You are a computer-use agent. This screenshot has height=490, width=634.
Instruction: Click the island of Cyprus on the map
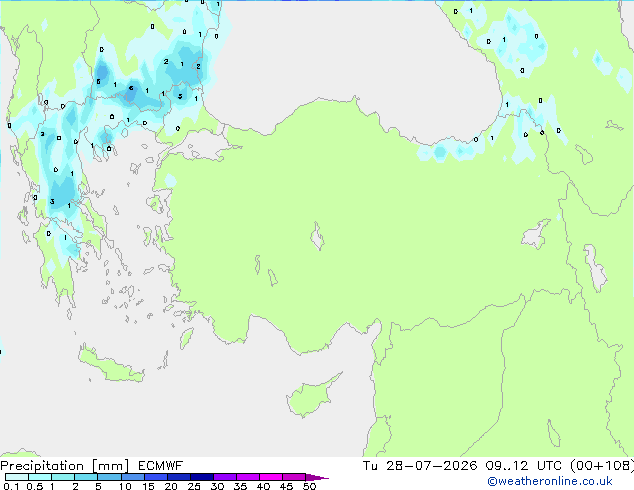point(310,397)
